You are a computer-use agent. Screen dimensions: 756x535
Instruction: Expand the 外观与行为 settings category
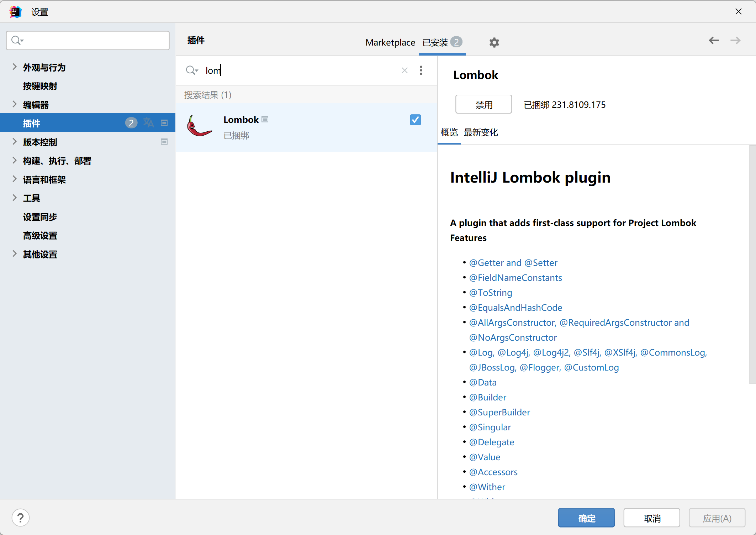click(14, 67)
